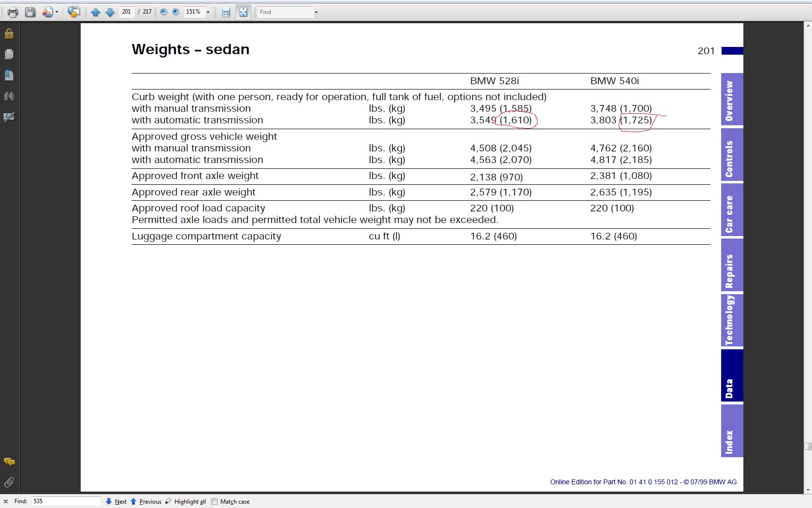Click the Approved roof load capacity label
This screenshot has height=508, width=812.
click(198, 208)
